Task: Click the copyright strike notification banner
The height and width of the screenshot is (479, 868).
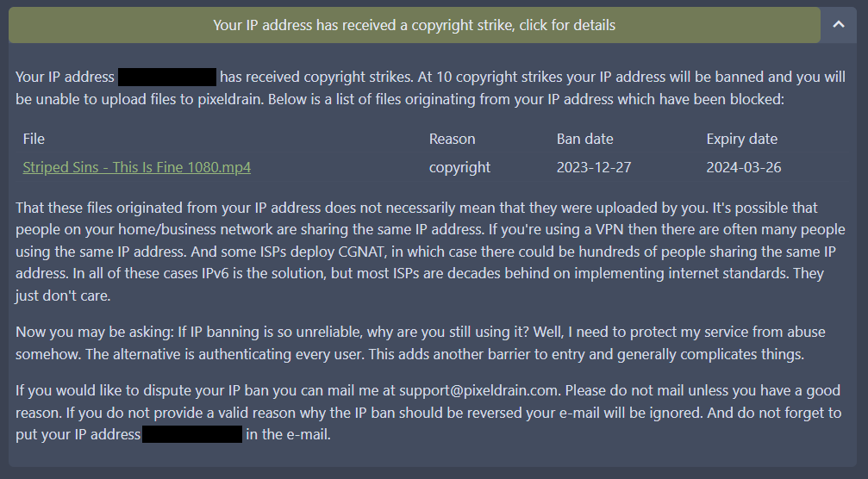Action: 414,25
